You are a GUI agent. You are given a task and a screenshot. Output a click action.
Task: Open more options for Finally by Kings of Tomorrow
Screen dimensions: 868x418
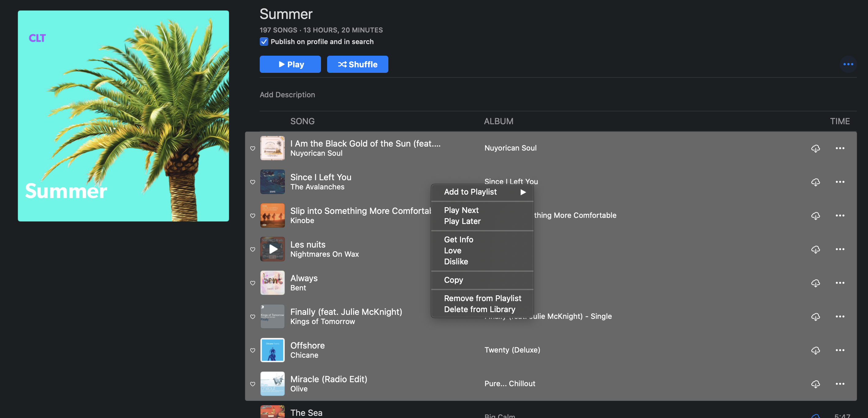pyautogui.click(x=840, y=316)
